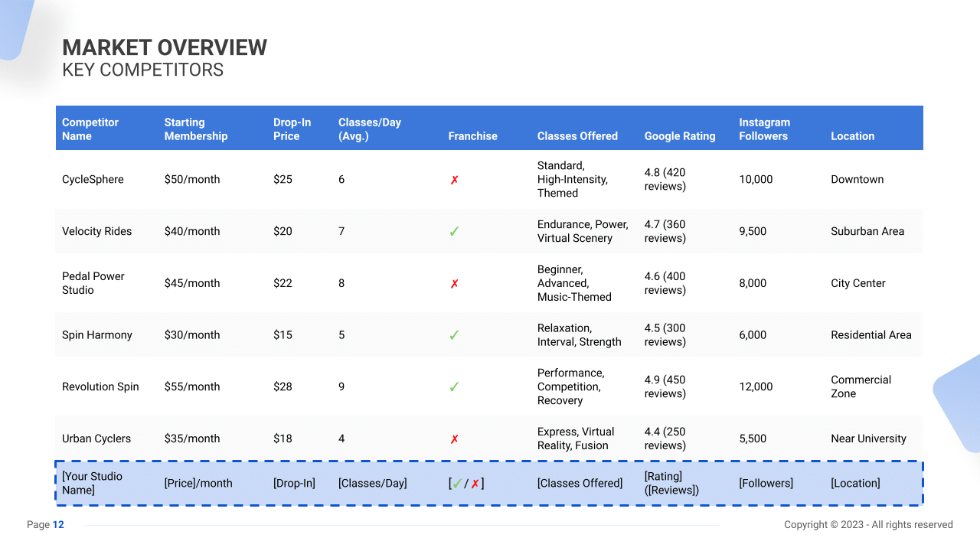Click the green checkmark beside Velocity Rides

coord(454,231)
